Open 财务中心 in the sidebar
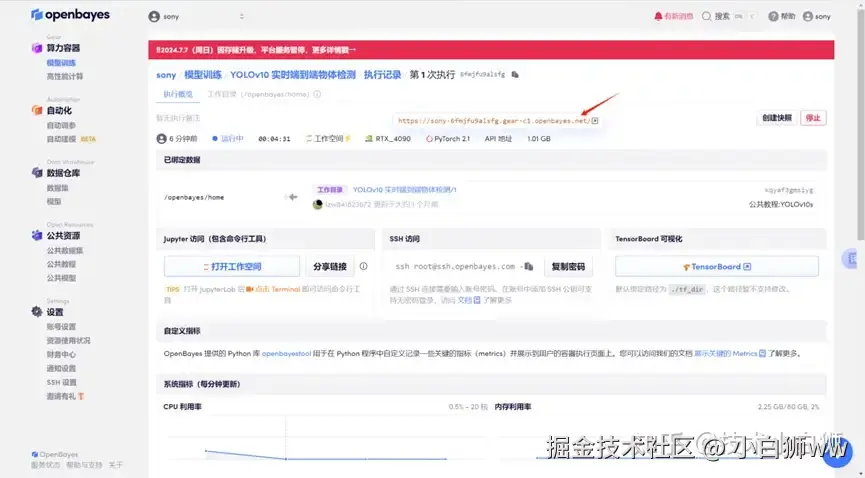Image resolution: width=865 pixels, height=478 pixels. (x=61, y=354)
